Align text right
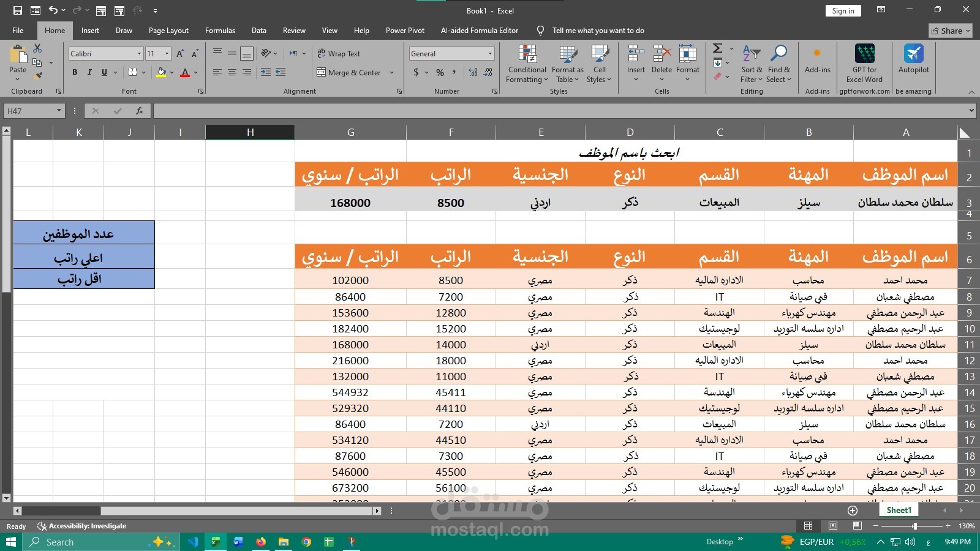The height and width of the screenshot is (551, 980). pyautogui.click(x=247, y=72)
